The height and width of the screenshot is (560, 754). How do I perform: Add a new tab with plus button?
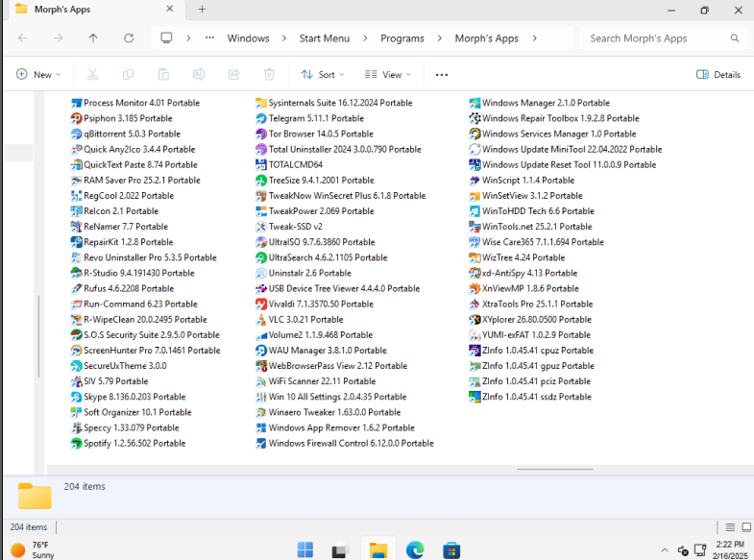[x=202, y=10]
